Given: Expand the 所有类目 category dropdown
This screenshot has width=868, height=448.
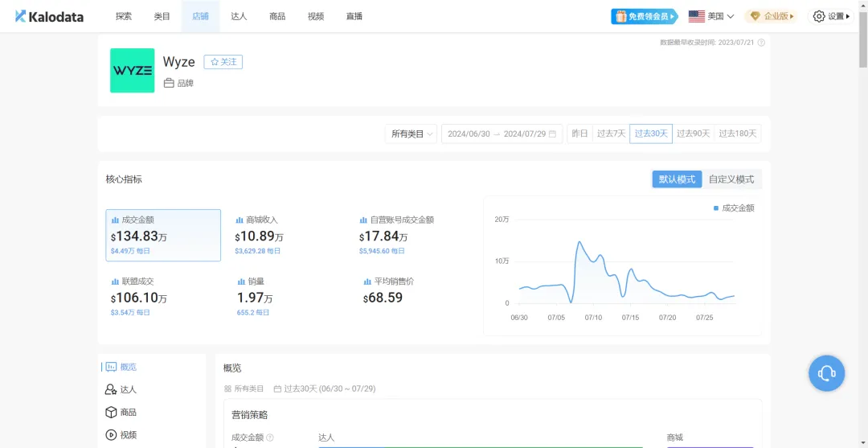Looking at the screenshot, I should point(411,134).
